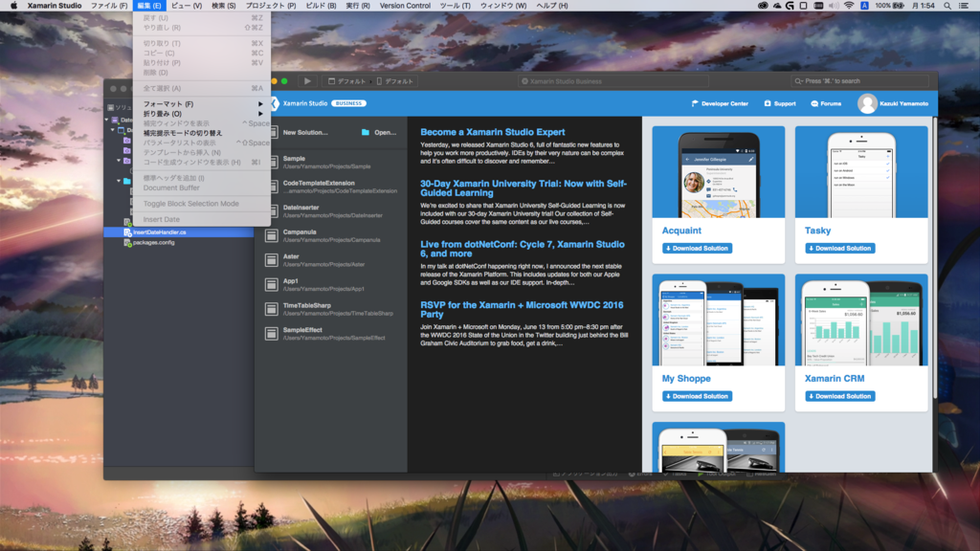Open the プロジェクト (P) menu
Image resolution: width=980 pixels, height=551 pixels.
pyautogui.click(x=271, y=6)
